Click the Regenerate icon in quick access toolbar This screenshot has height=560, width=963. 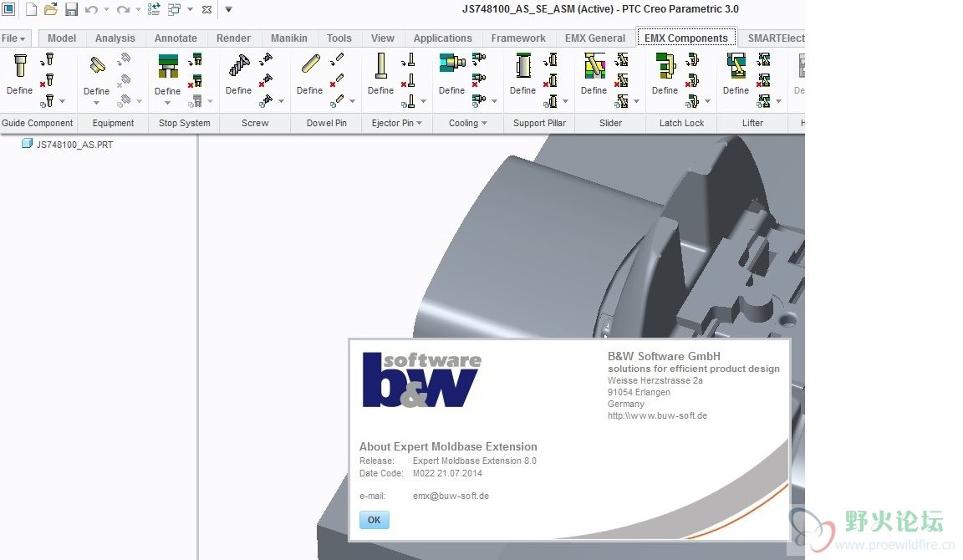tap(154, 9)
